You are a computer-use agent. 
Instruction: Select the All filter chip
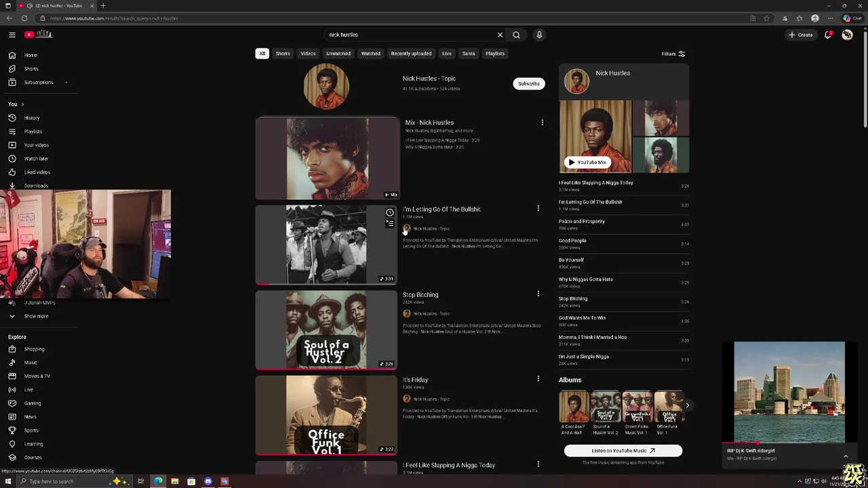point(262,54)
